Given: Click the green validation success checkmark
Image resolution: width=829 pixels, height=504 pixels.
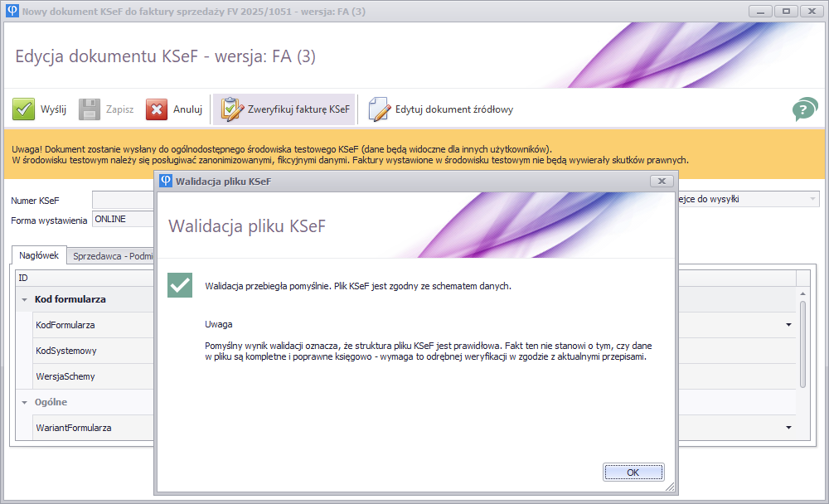Looking at the screenshot, I should tap(180, 286).
